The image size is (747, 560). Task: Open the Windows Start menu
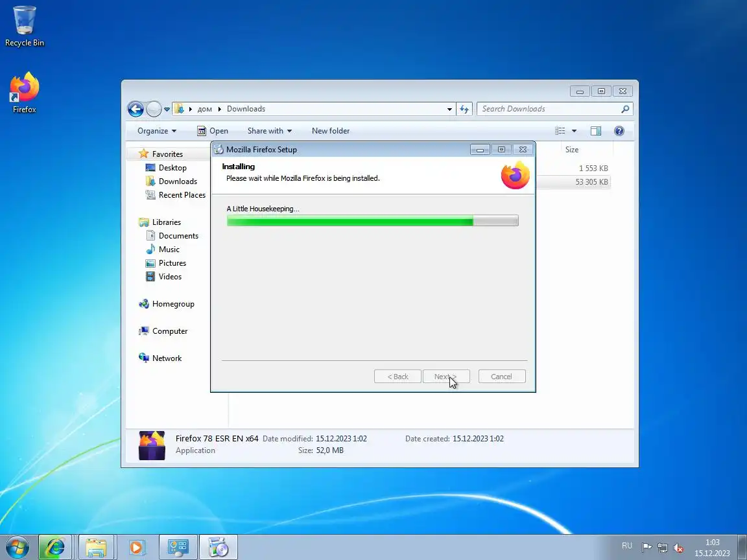(x=18, y=547)
